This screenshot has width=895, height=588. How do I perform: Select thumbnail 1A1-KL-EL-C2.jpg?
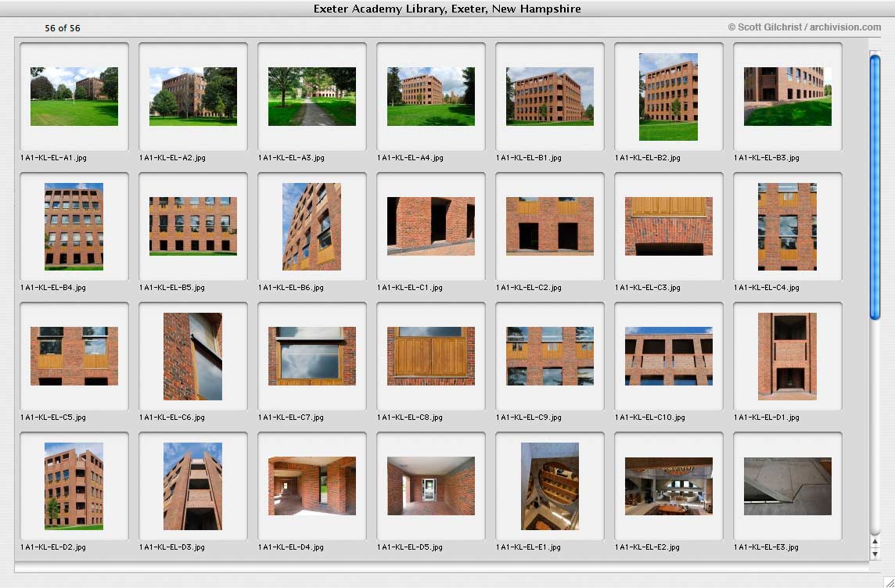tap(550, 227)
